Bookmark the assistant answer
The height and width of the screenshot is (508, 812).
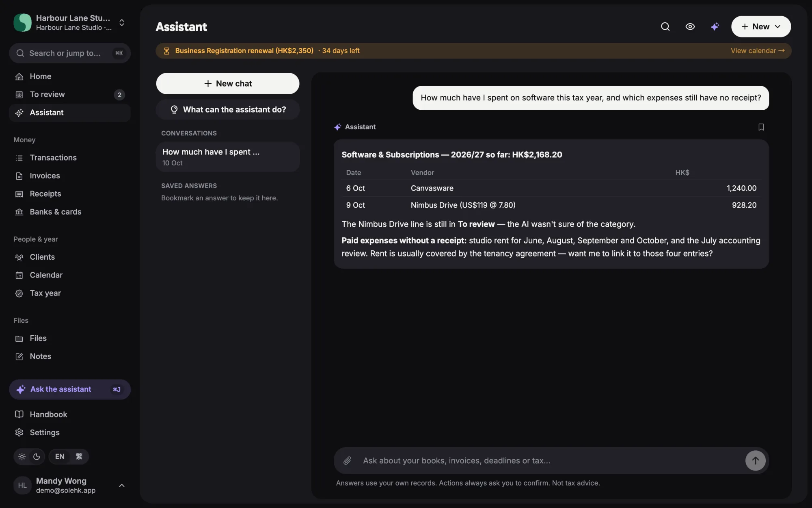pyautogui.click(x=761, y=127)
